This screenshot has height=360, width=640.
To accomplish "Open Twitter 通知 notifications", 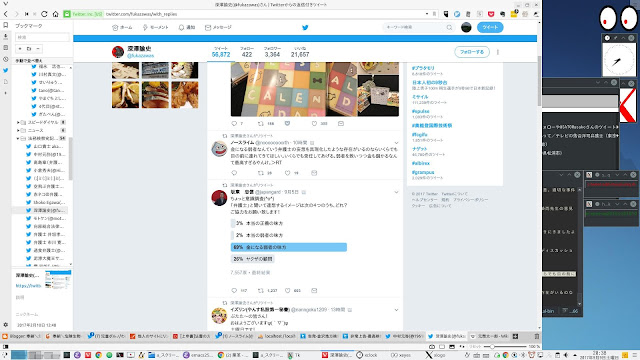I will pos(187,27).
